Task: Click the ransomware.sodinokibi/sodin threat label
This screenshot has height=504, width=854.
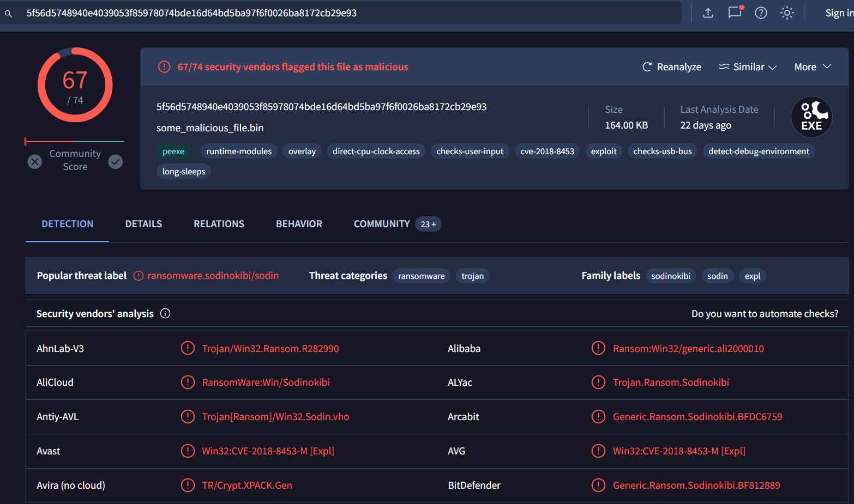Action: [x=213, y=276]
